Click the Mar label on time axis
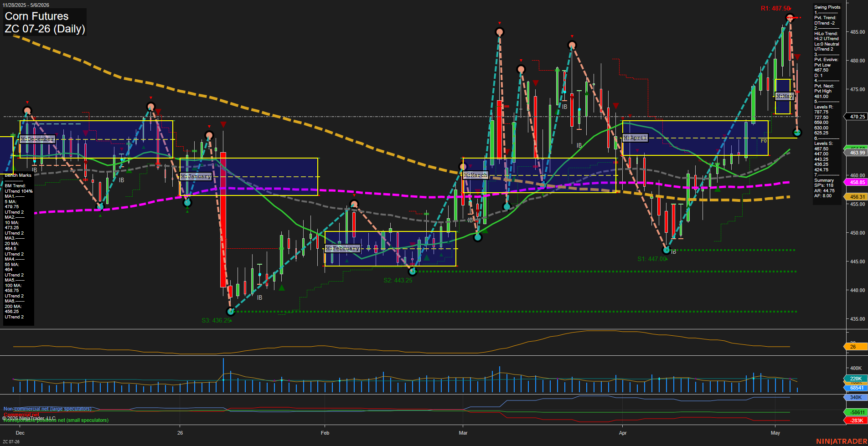 pos(463,433)
